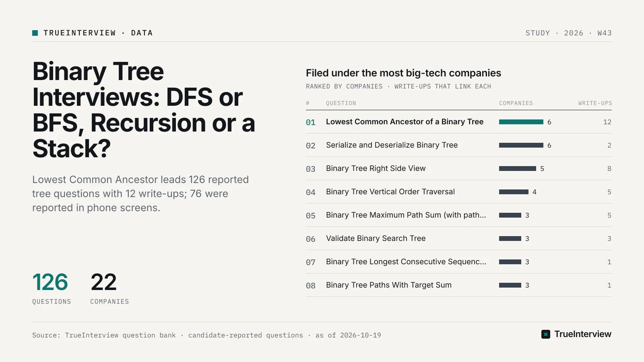
Task: Select the QUESTIONS caption under 126
Action: tap(52, 302)
